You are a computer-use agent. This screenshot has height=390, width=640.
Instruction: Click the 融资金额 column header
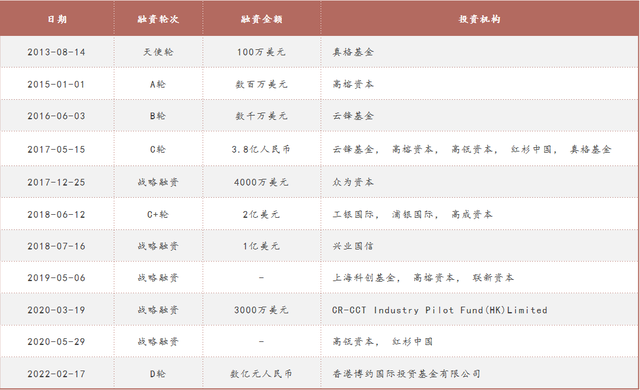(x=262, y=19)
